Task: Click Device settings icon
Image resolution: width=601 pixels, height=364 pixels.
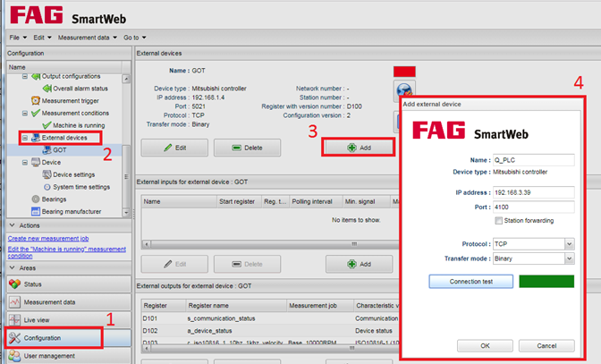Action: click(47, 174)
